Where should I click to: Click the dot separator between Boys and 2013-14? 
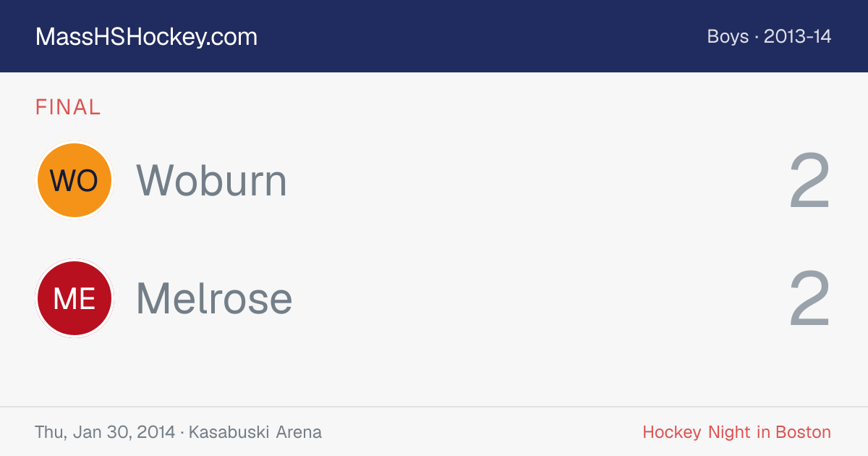(x=757, y=38)
